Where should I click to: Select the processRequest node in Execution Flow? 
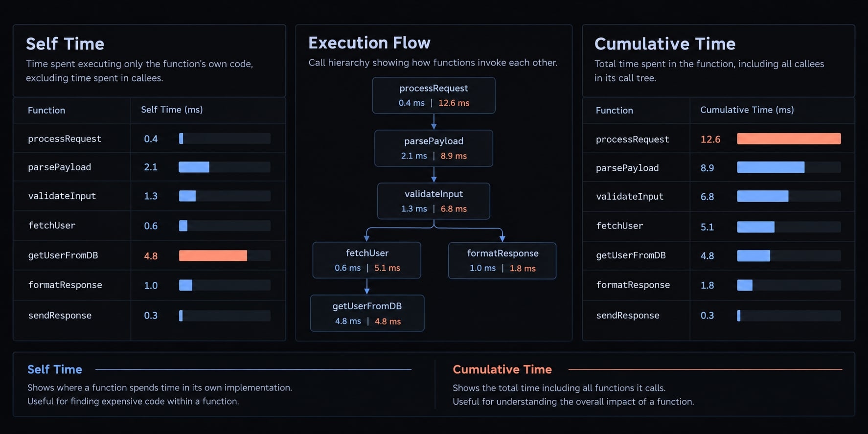click(x=434, y=95)
